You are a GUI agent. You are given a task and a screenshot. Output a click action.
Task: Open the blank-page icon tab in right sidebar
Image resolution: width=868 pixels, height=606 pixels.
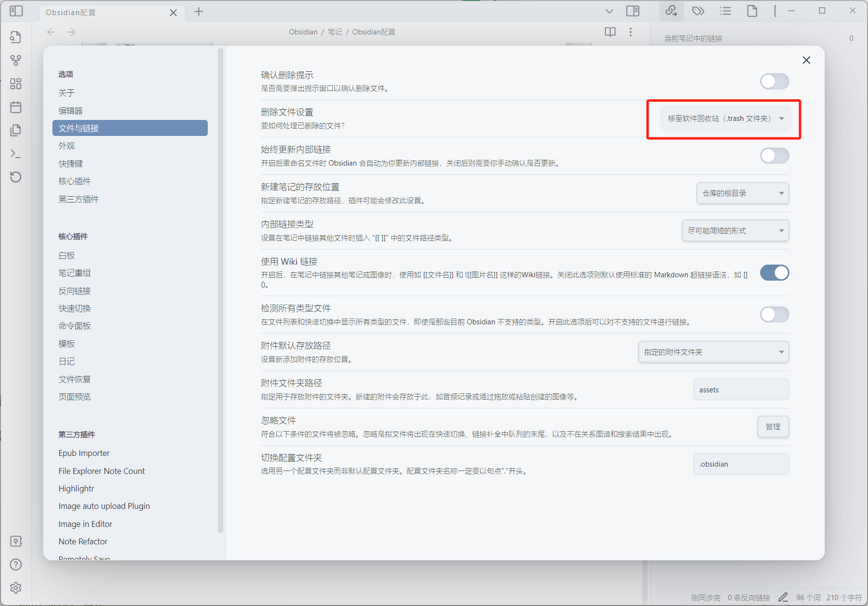click(752, 11)
